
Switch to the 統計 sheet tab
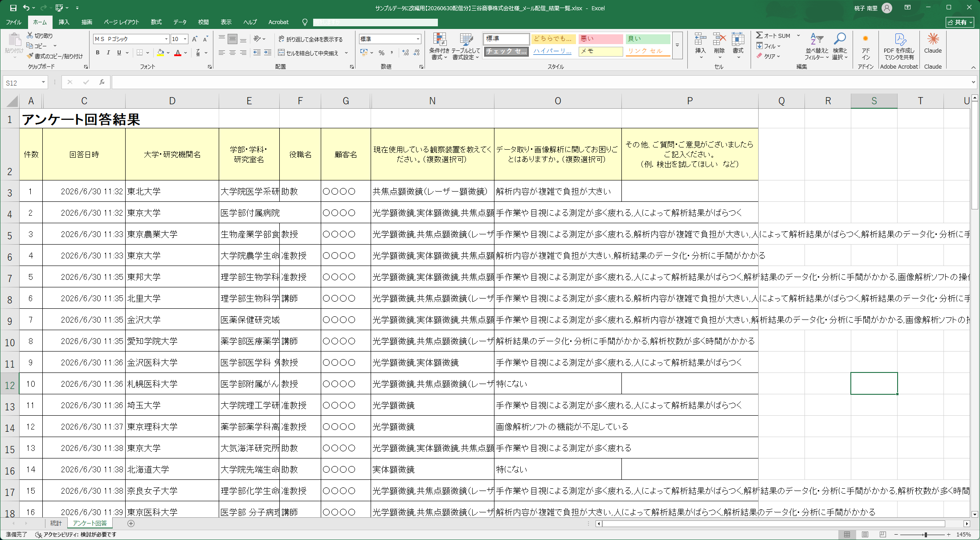pyautogui.click(x=56, y=523)
